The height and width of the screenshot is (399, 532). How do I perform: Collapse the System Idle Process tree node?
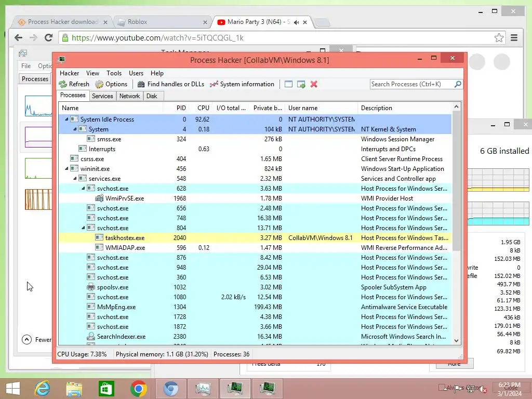[66, 119]
